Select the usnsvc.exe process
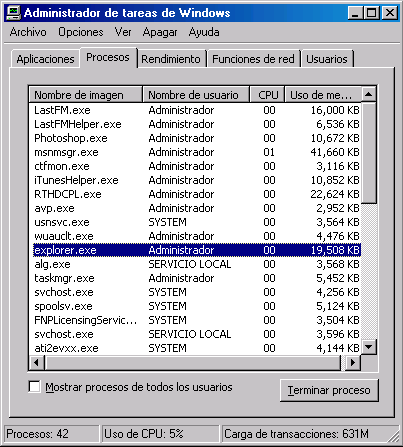The image size is (403, 447). tap(197, 222)
